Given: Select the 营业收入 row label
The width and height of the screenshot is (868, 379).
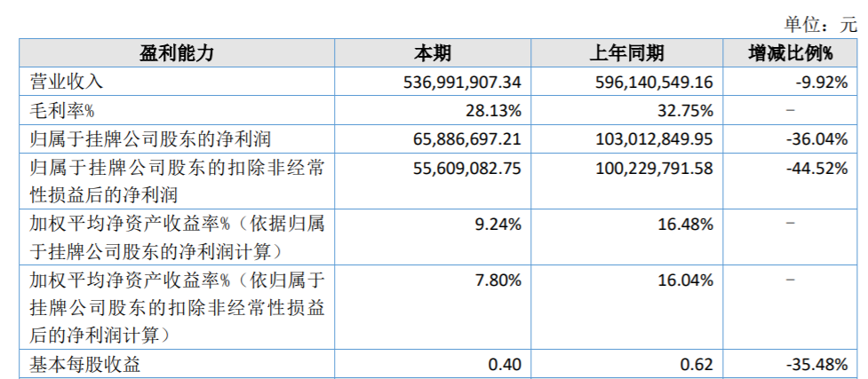Looking at the screenshot, I should (67, 82).
